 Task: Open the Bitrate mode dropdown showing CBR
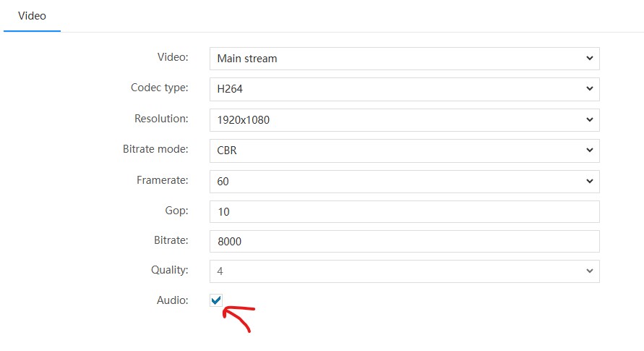point(403,151)
